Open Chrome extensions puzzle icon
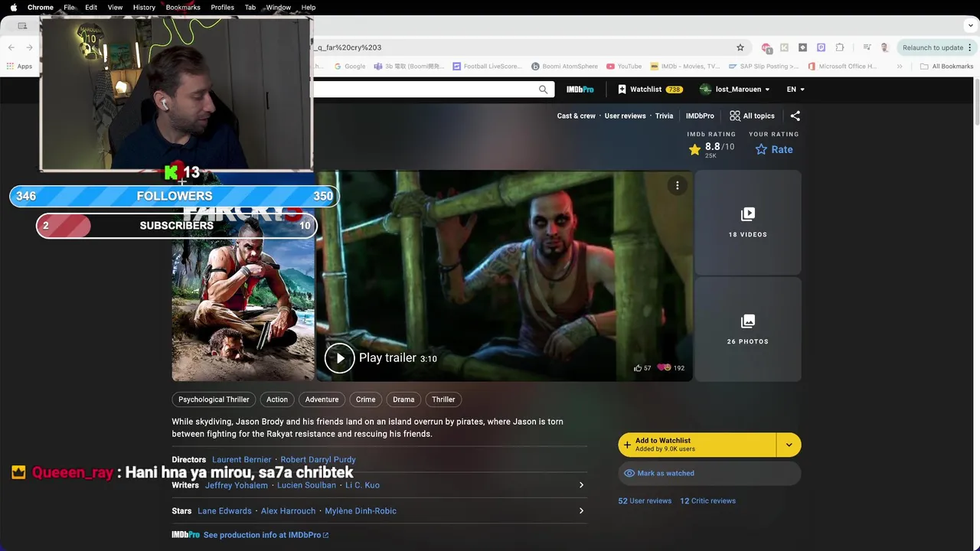This screenshot has width=980, height=551. coord(840,47)
